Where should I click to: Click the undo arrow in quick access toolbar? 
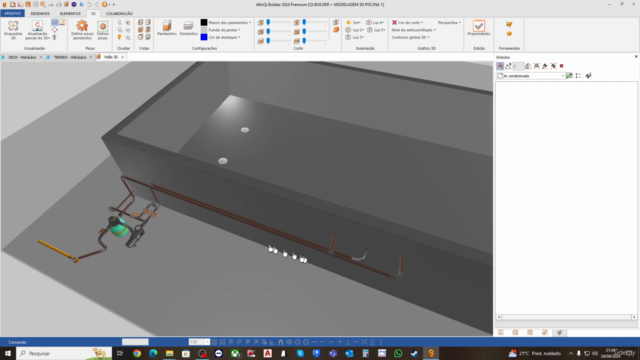[89, 4]
